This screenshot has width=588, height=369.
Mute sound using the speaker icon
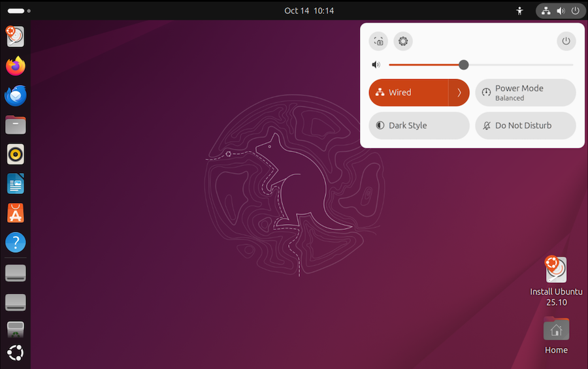coord(376,65)
